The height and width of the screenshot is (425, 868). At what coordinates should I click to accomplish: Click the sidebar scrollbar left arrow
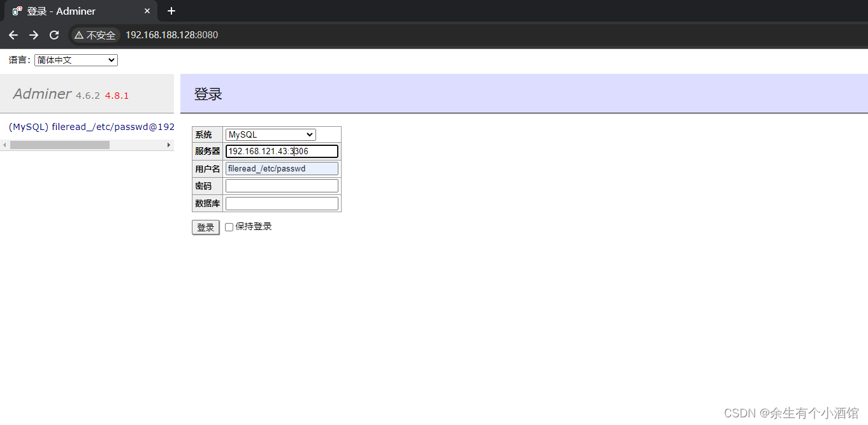(4, 145)
